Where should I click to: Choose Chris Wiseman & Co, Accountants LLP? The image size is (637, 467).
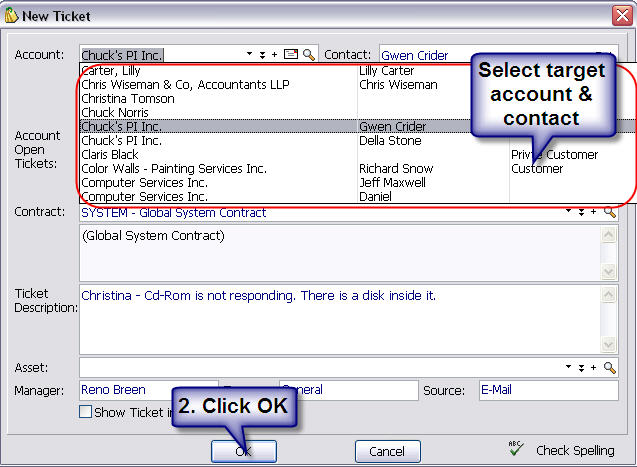tap(185, 85)
